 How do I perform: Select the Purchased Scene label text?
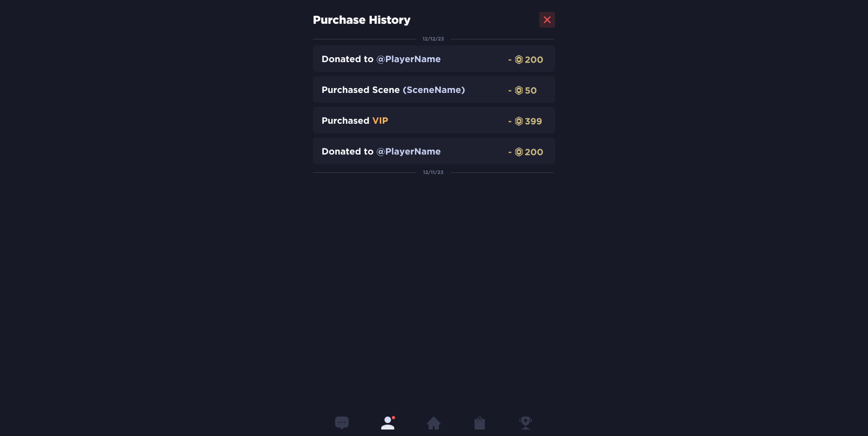pyautogui.click(x=360, y=90)
